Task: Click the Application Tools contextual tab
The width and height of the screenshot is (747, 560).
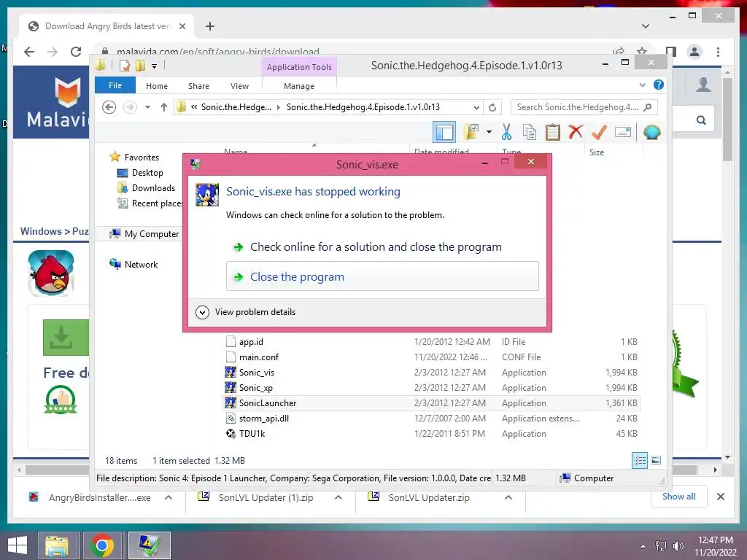Action: (x=299, y=67)
